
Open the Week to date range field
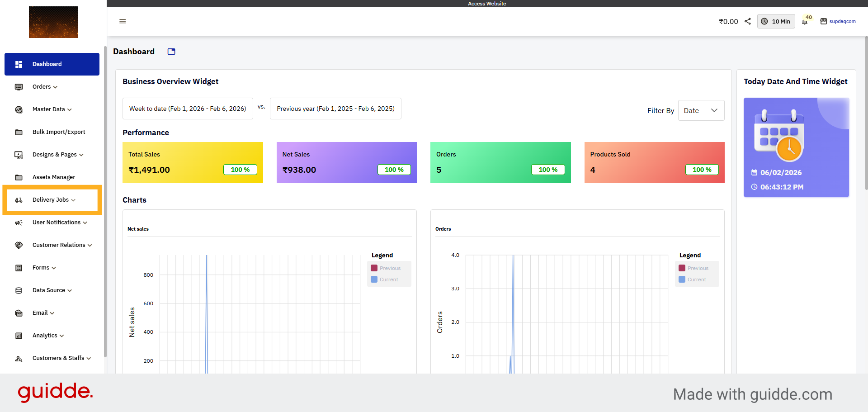(188, 109)
